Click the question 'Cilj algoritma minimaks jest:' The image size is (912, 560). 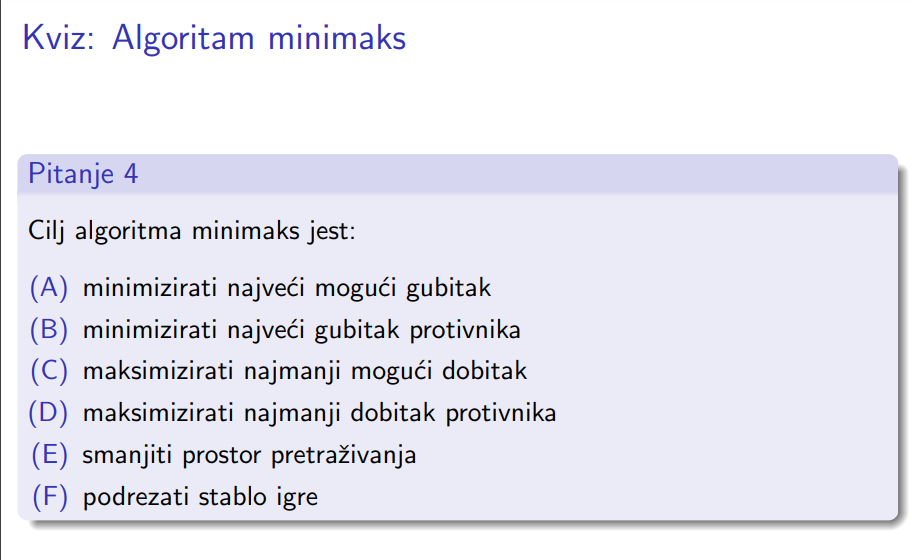pyautogui.click(x=191, y=231)
